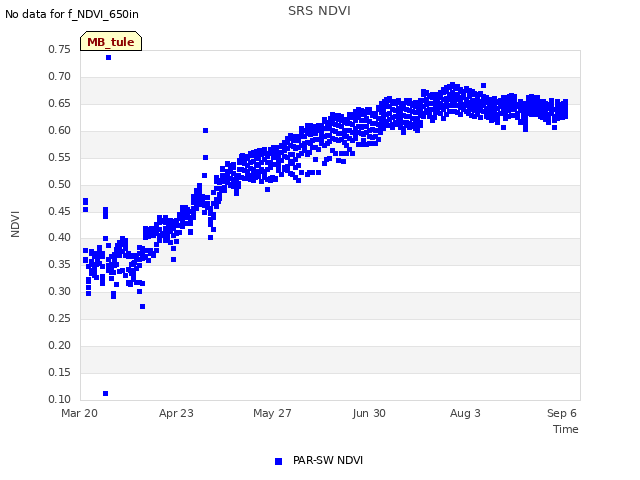Click the May 27 x-axis label
Screen dimensions: 640x480
pos(272,413)
